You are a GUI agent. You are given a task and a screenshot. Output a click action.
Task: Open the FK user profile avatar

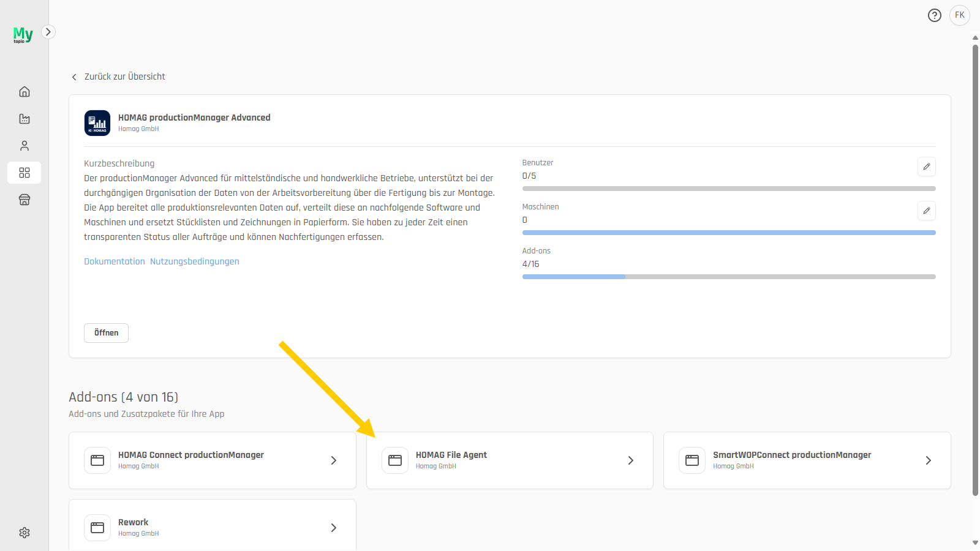click(960, 15)
